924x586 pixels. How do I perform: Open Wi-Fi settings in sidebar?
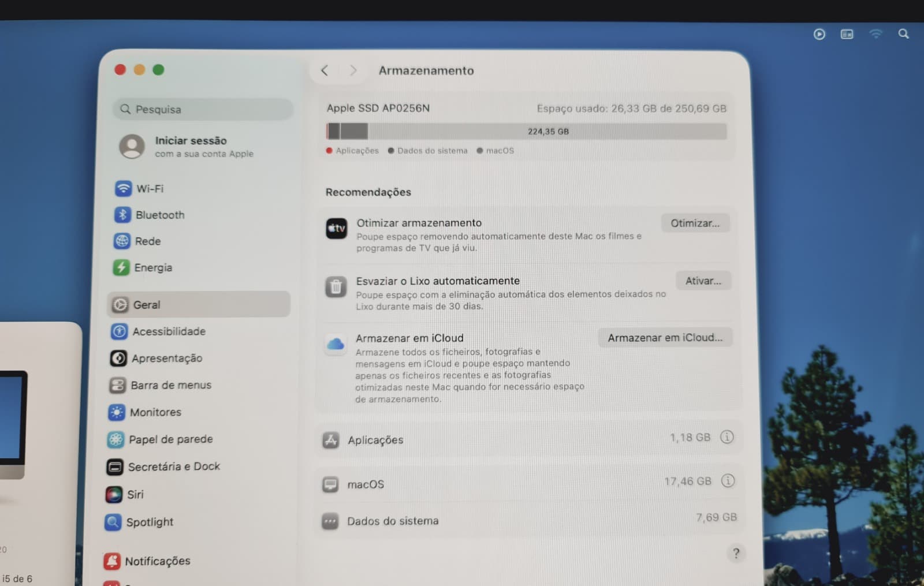tap(139, 188)
